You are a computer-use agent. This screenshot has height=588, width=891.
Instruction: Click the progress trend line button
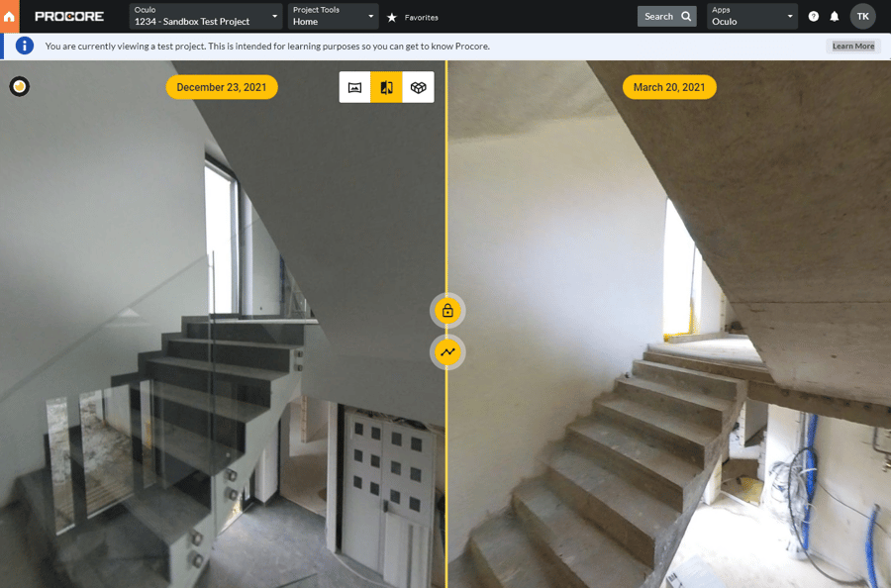click(447, 351)
